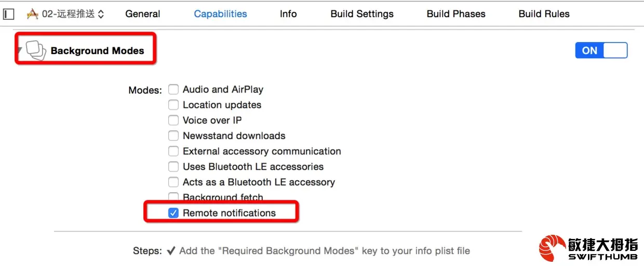Select the Capabilities tab

tap(220, 14)
